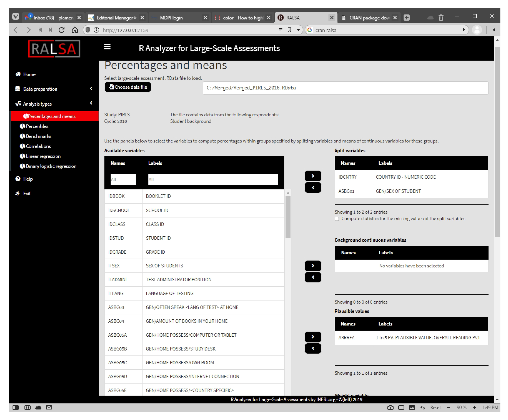Viewport: 508px width, 420px height.
Task: Open the Vivaldi trash can icon
Action: coord(441,18)
